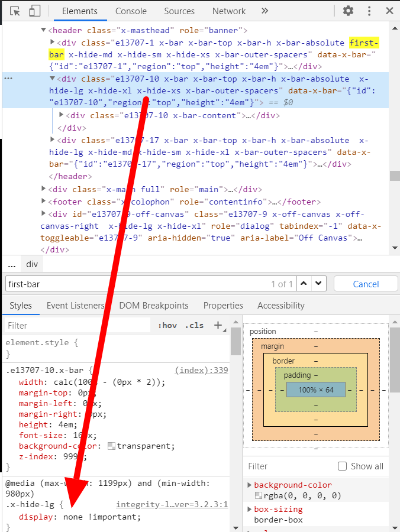Open the (index):339 source link
This screenshot has width=400, height=532.
click(x=201, y=370)
